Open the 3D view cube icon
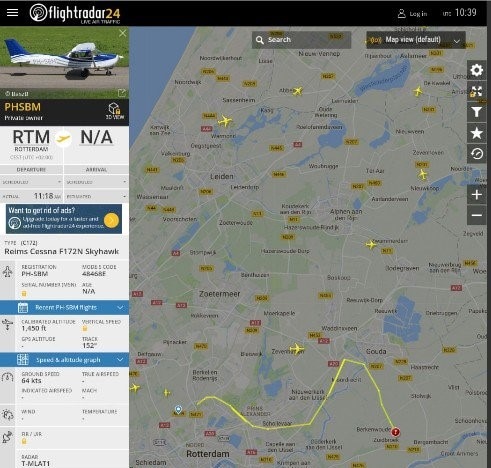Screen dimensions: 491x468 (115, 111)
